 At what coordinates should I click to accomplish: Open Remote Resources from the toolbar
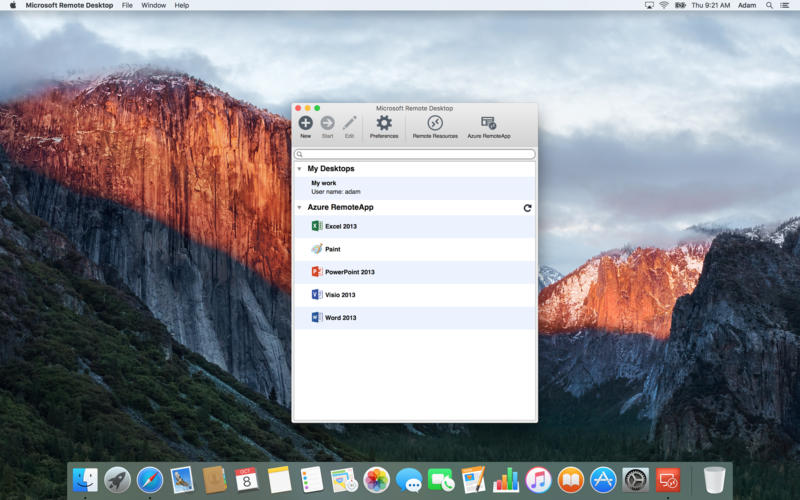tap(435, 123)
